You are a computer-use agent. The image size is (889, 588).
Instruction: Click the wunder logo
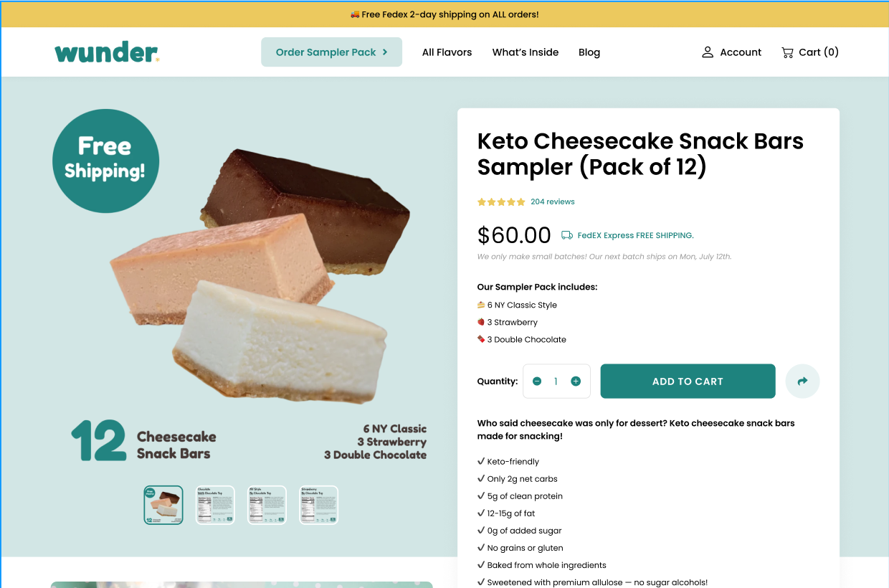tap(107, 52)
